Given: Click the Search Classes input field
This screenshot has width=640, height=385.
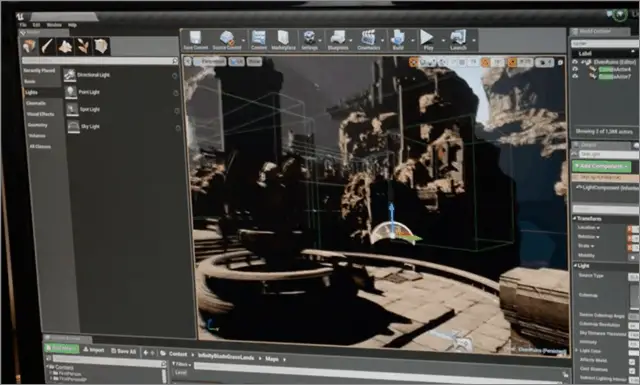Looking at the screenshot, I should [100, 60].
